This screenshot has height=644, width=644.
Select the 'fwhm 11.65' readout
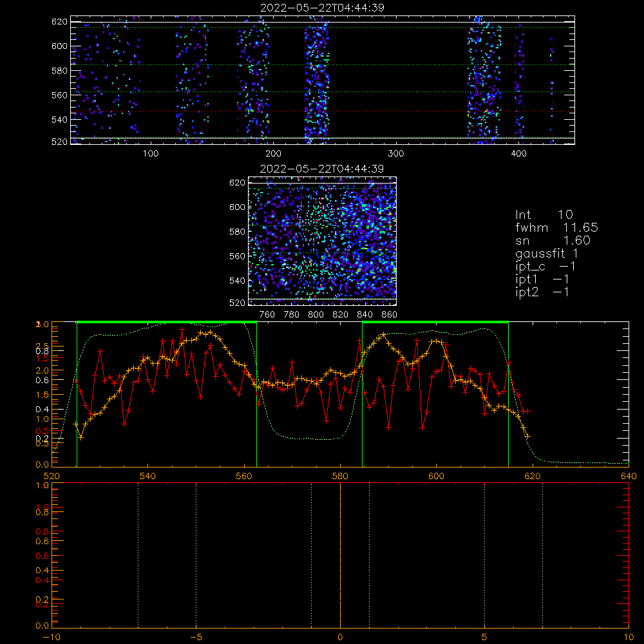[x=556, y=227]
